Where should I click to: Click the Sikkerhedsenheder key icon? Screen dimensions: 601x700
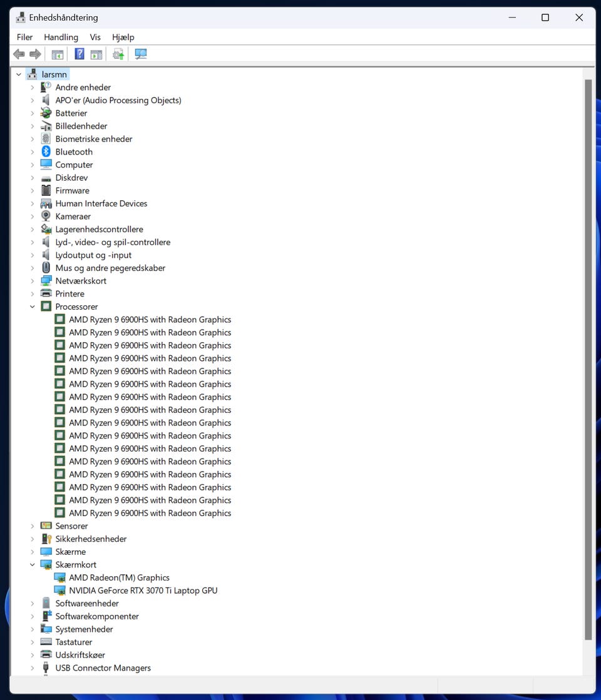46,539
